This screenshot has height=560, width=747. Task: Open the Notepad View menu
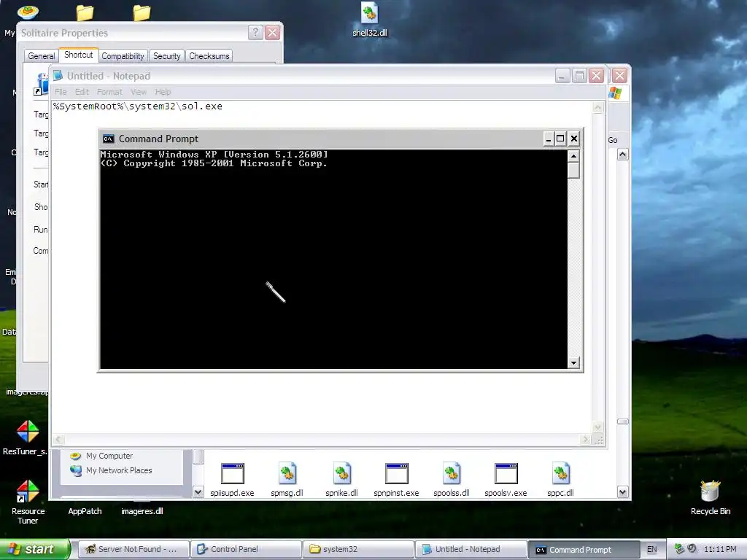pyautogui.click(x=139, y=92)
